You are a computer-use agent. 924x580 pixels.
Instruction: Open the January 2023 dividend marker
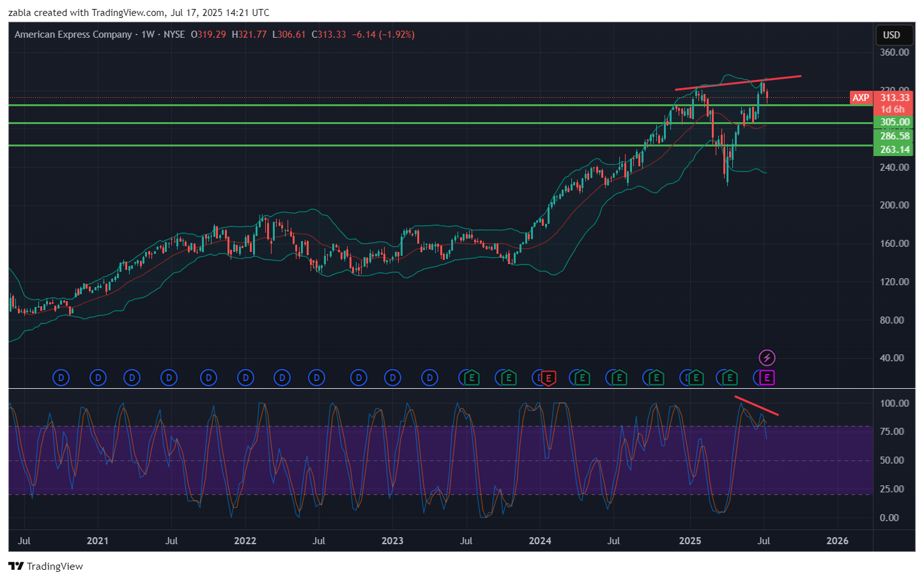[392, 378]
